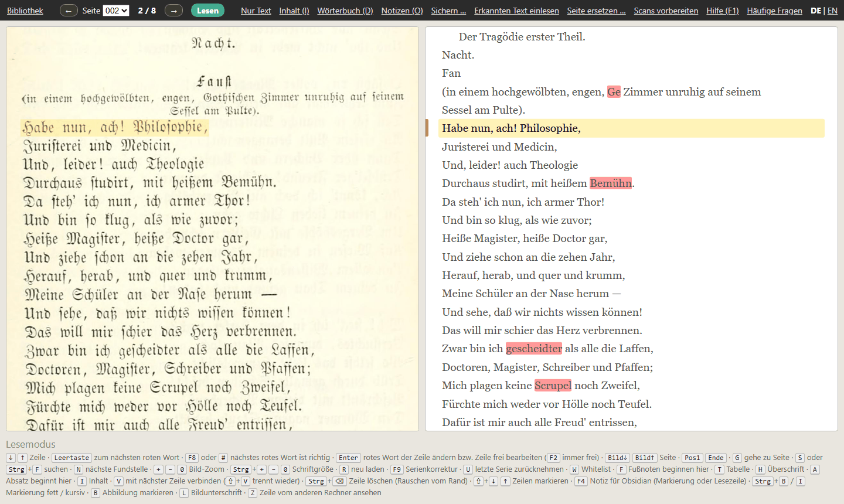Select red highlighted word 'Bemühn'

point(611,183)
